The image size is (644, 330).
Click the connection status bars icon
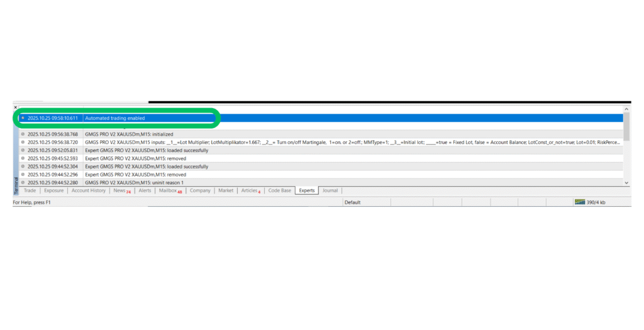[579, 202]
